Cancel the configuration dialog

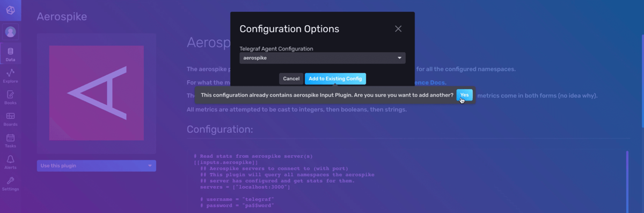click(x=291, y=79)
